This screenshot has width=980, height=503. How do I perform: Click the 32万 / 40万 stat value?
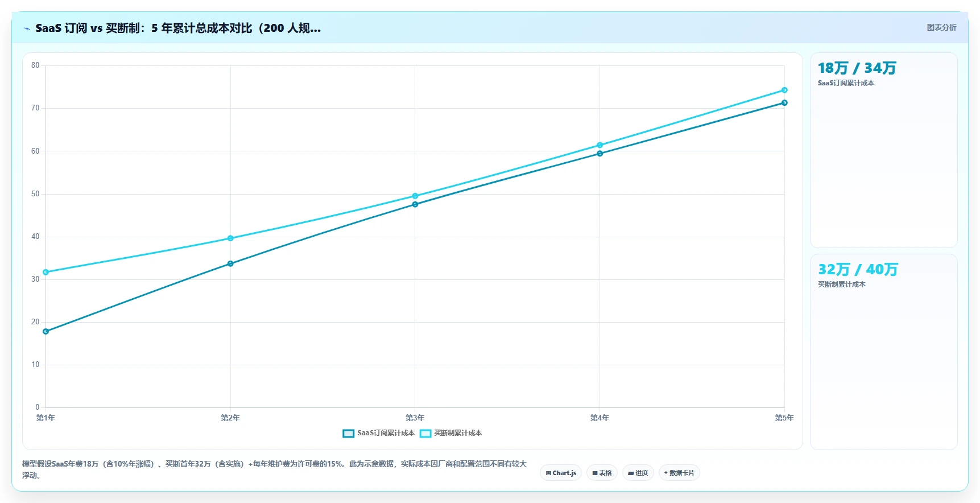tap(858, 270)
